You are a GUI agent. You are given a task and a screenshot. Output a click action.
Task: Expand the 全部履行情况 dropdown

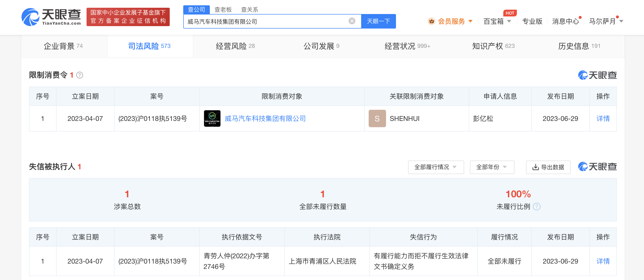[436, 167]
